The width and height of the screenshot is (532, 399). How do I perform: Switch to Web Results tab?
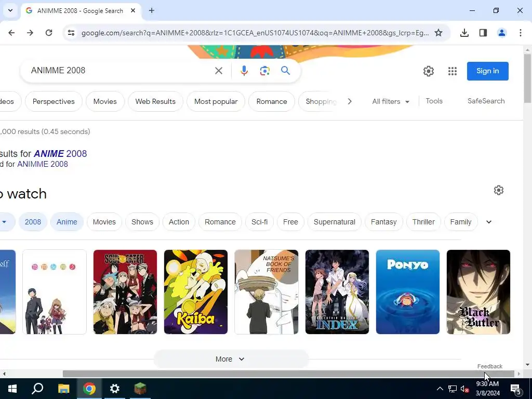155,101
